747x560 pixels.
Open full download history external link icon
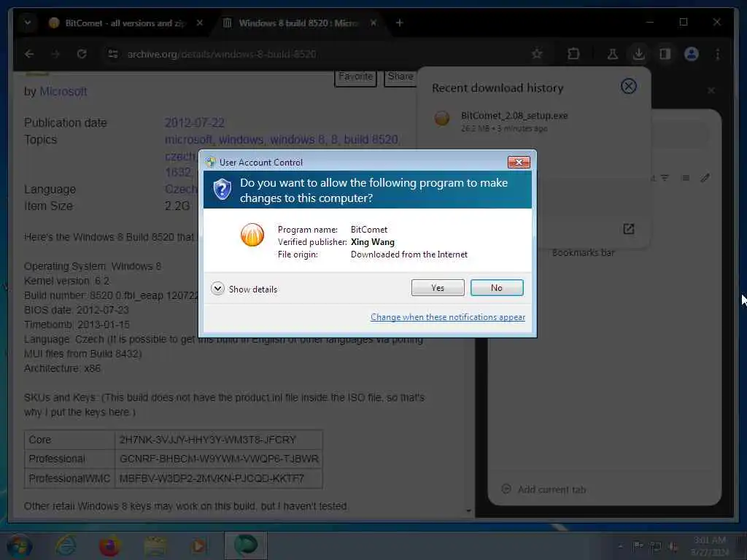(x=628, y=229)
